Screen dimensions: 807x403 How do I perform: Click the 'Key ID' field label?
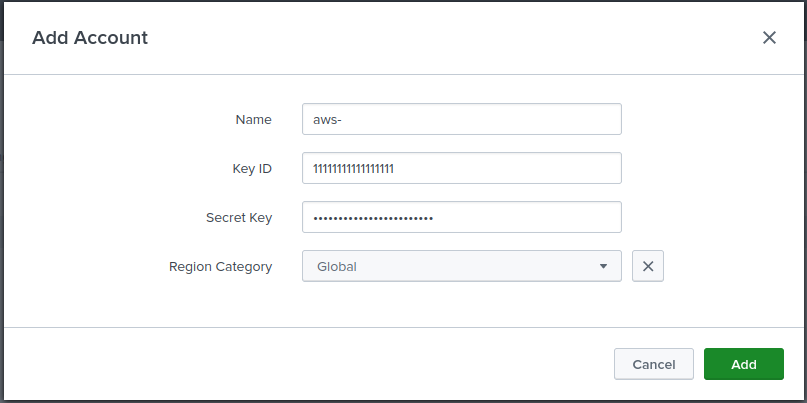(252, 168)
